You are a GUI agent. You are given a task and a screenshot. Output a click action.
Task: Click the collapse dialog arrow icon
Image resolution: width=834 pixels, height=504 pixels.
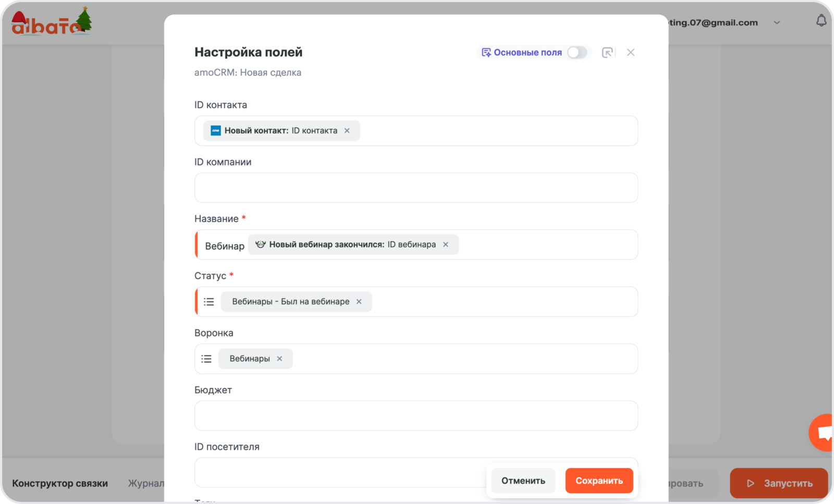[x=607, y=52]
